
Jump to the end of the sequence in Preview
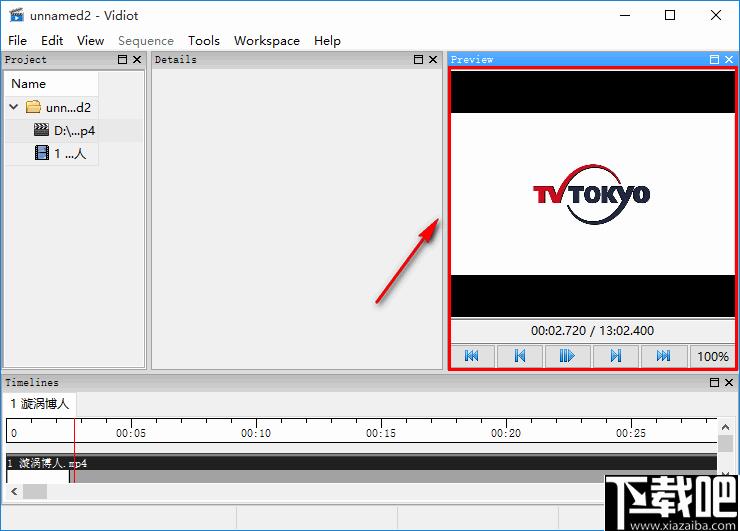pyautogui.click(x=664, y=356)
